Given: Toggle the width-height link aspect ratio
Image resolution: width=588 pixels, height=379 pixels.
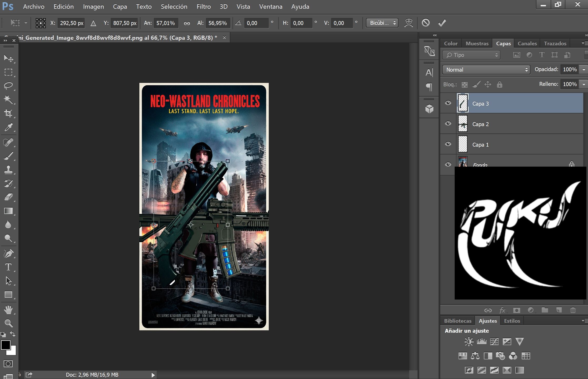Looking at the screenshot, I should click(x=187, y=23).
